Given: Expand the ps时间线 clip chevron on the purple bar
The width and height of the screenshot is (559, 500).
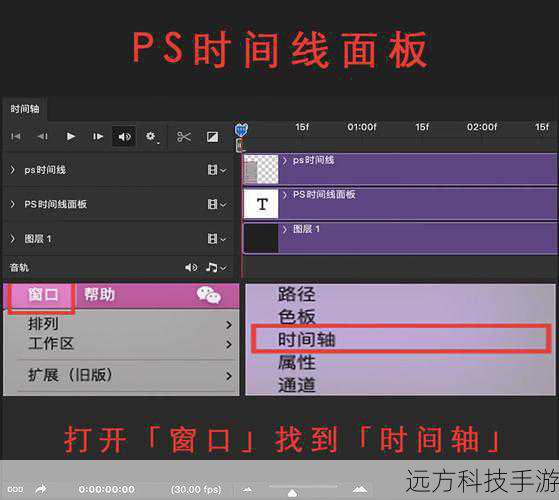Looking at the screenshot, I should (x=284, y=160).
